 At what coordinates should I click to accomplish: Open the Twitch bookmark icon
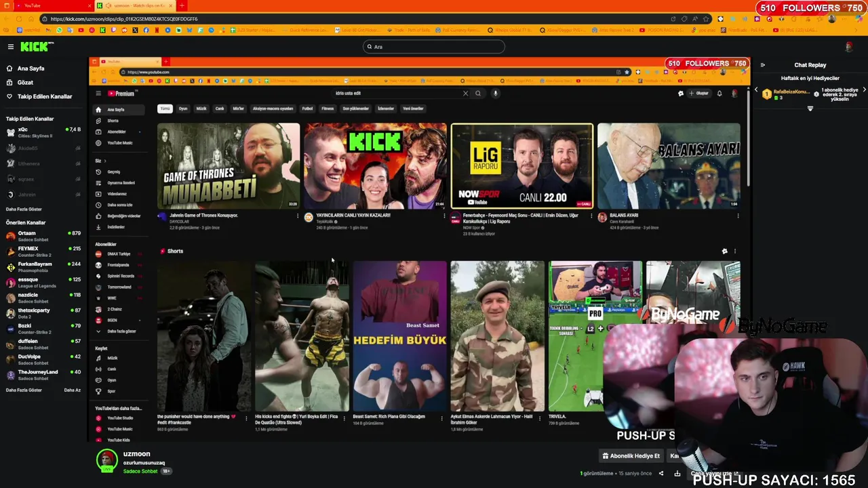coord(113,30)
